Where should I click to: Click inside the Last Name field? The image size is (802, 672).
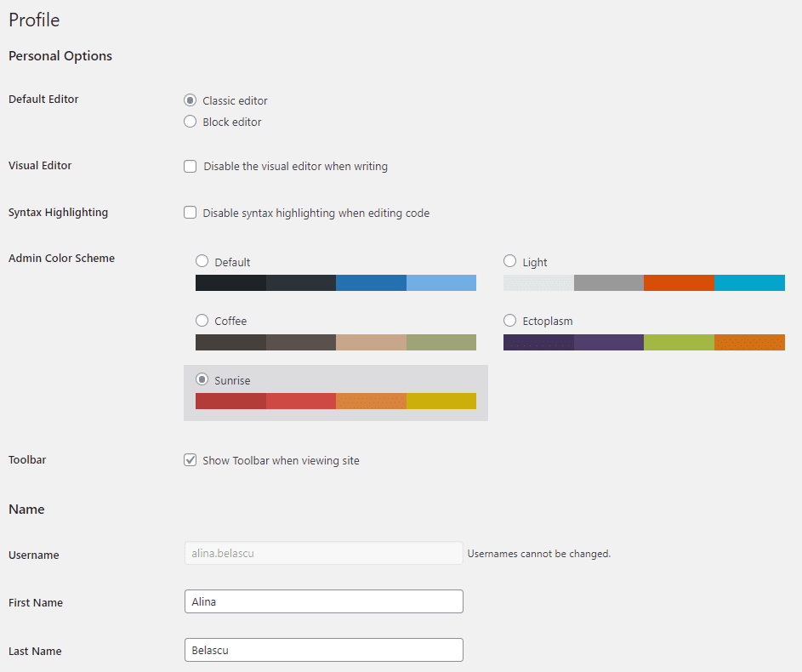click(323, 649)
